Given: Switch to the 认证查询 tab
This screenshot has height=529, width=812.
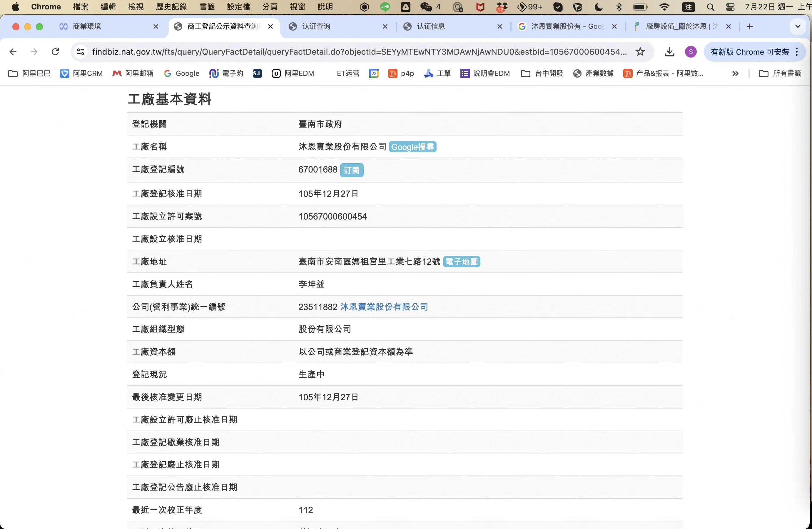Looking at the screenshot, I should click(x=316, y=27).
